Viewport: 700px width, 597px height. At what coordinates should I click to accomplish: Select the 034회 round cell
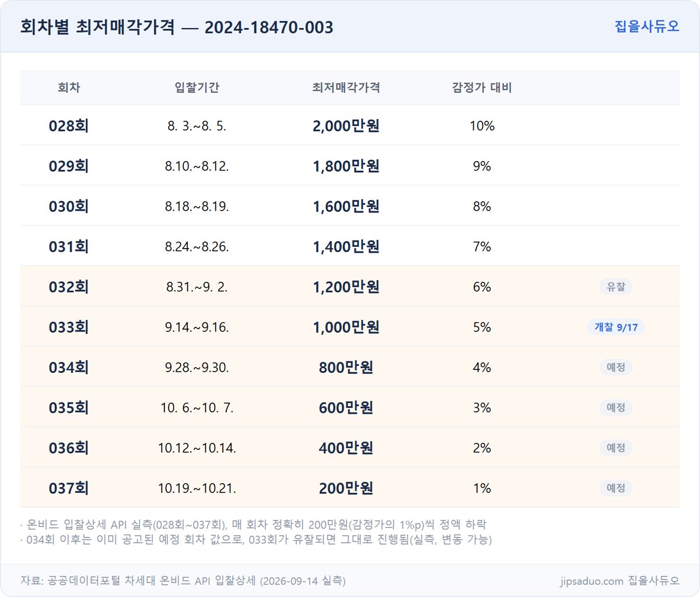pyautogui.click(x=69, y=367)
